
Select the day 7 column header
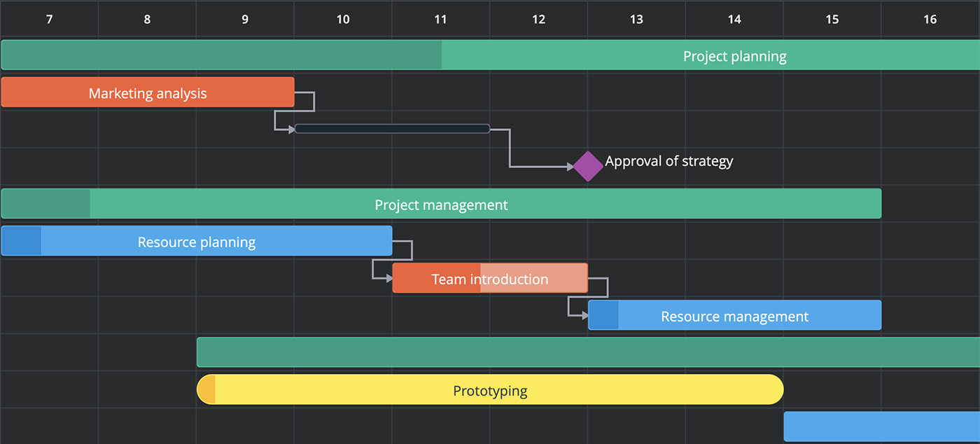point(49,20)
